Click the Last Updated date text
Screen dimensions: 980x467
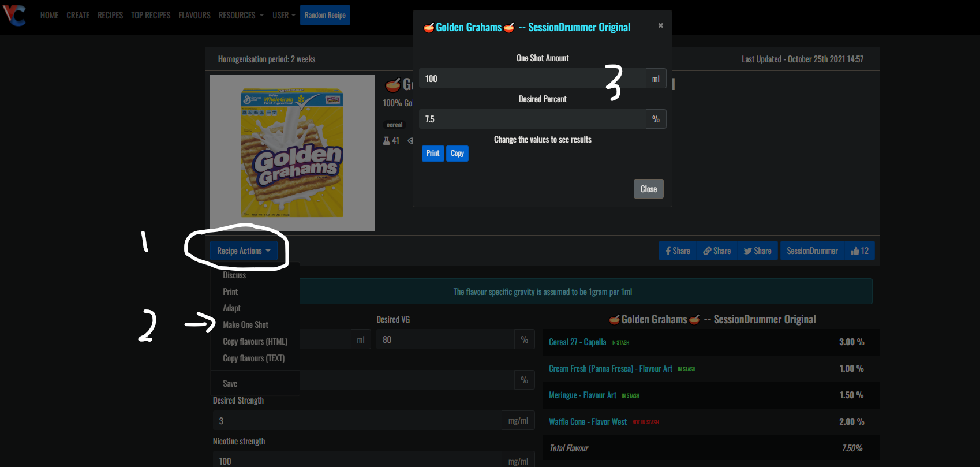[x=802, y=59]
